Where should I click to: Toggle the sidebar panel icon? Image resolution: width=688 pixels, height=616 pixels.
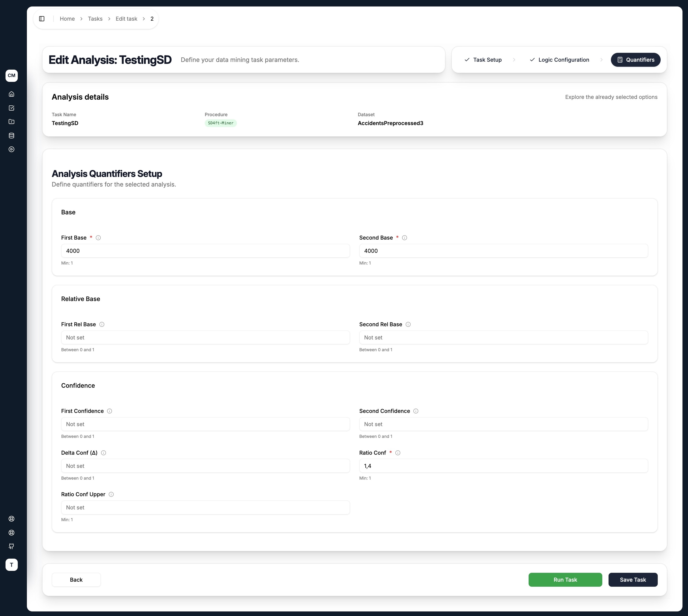coord(42,19)
